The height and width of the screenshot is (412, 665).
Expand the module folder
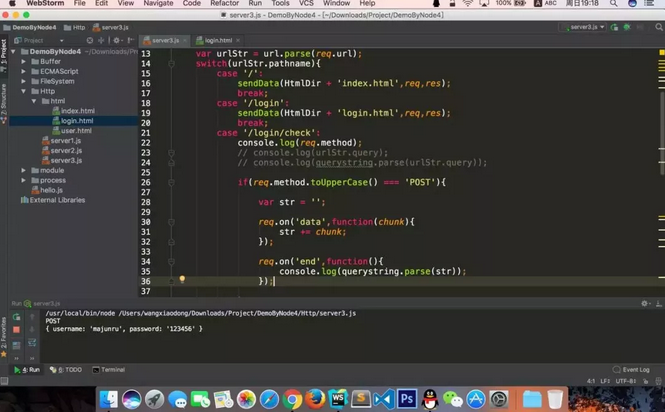coord(24,170)
